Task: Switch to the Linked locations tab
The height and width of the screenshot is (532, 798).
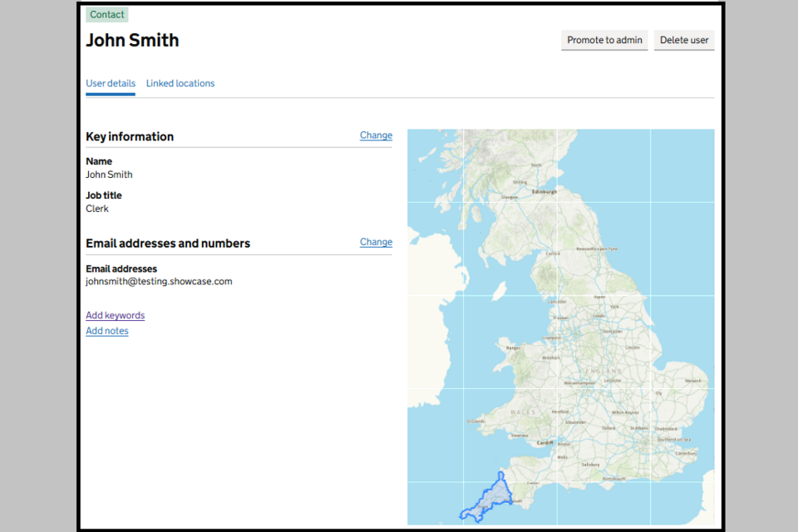Action: tap(180, 83)
